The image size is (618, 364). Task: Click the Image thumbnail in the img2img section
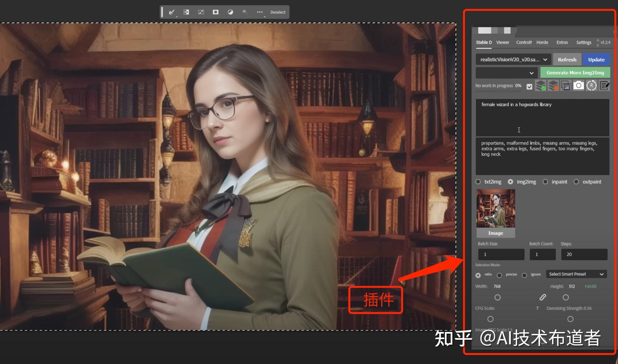click(x=495, y=209)
